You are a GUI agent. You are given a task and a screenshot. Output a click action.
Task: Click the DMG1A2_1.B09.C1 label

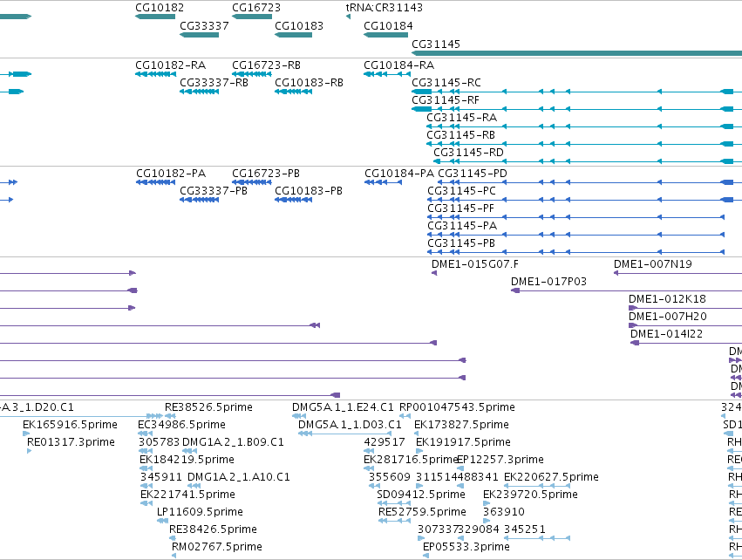pos(233,442)
